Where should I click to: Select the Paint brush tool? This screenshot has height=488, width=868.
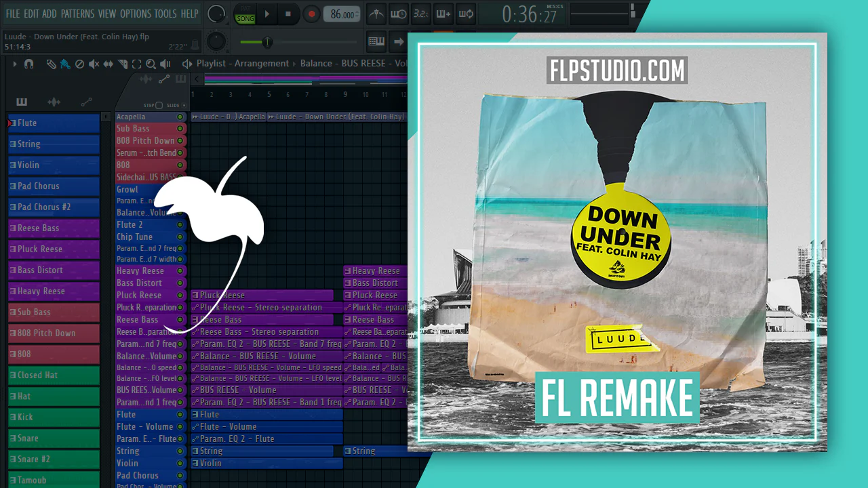tap(65, 64)
